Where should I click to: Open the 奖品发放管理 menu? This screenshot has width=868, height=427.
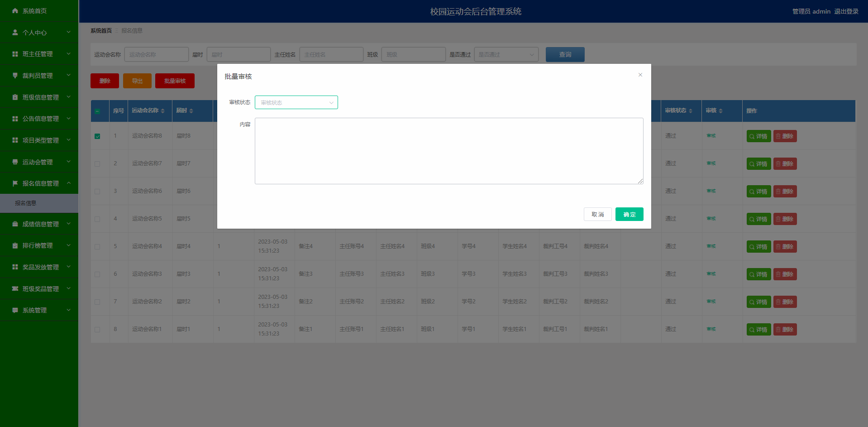pos(39,267)
